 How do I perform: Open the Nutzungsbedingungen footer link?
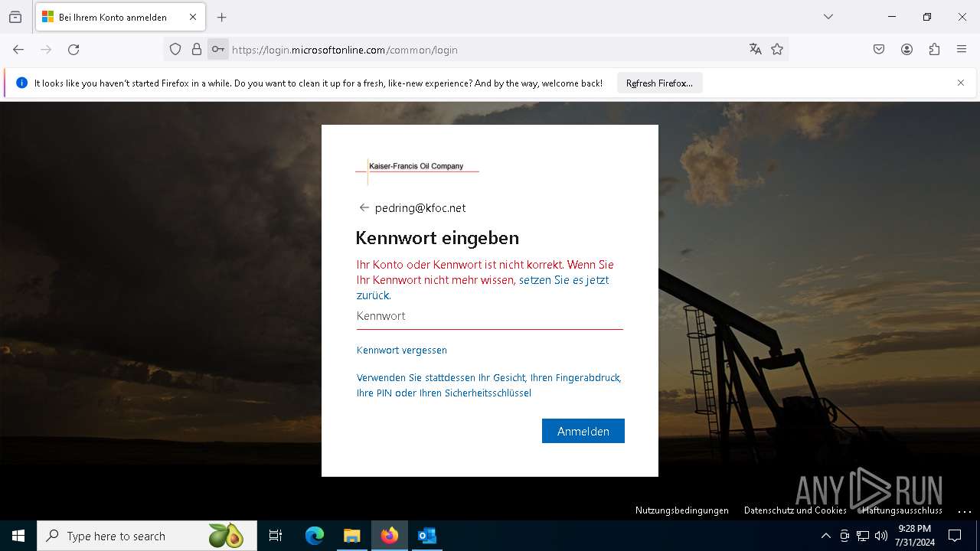682,510
